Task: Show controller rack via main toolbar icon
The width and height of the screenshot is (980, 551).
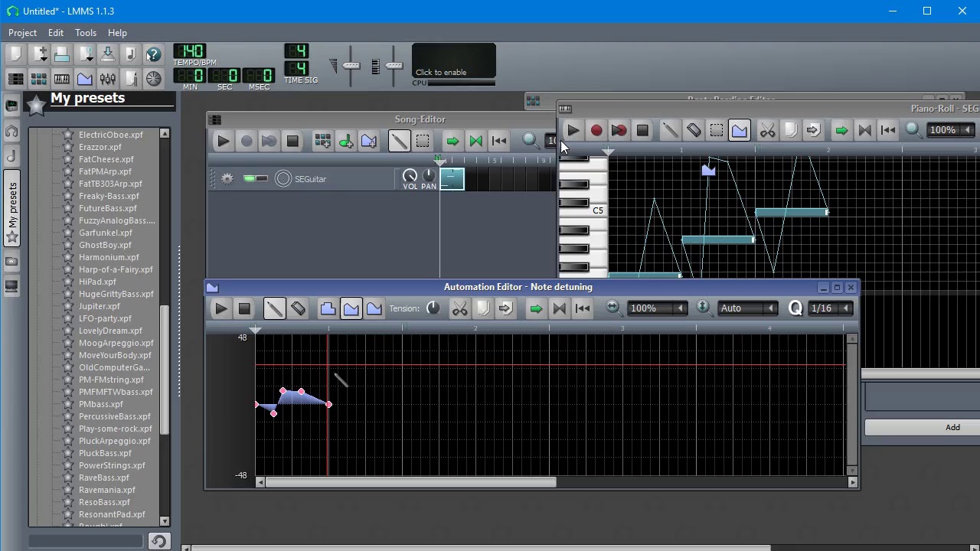Action: click(x=154, y=79)
